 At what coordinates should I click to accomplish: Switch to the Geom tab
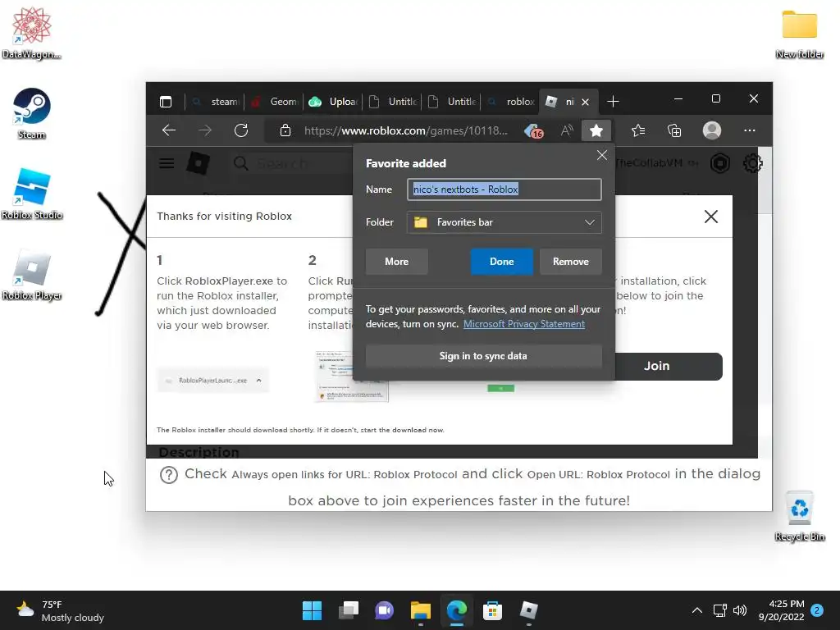click(x=274, y=101)
